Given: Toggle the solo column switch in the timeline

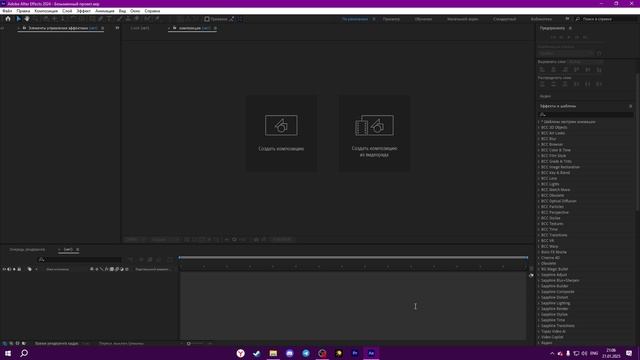Looking at the screenshot, I should point(14,269).
